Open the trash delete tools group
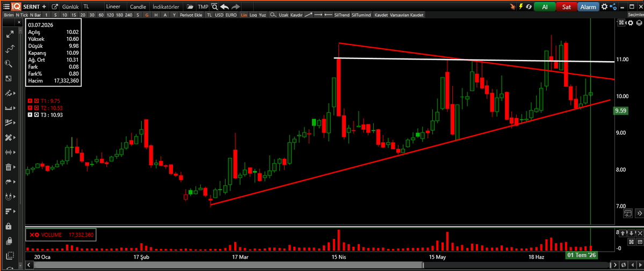 click(x=9, y=167)
